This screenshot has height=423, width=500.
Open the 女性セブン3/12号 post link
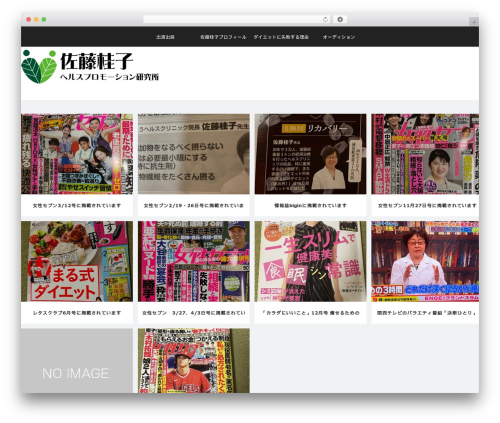77,206
